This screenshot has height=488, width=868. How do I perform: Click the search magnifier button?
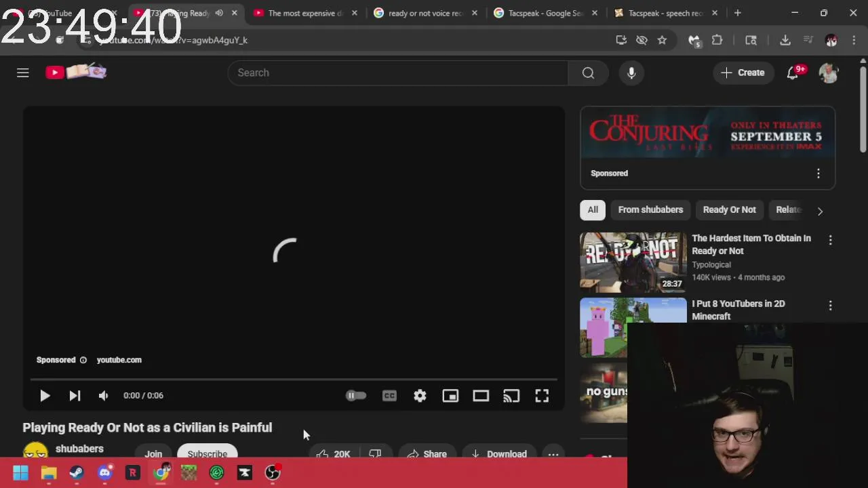click(588, 73)
